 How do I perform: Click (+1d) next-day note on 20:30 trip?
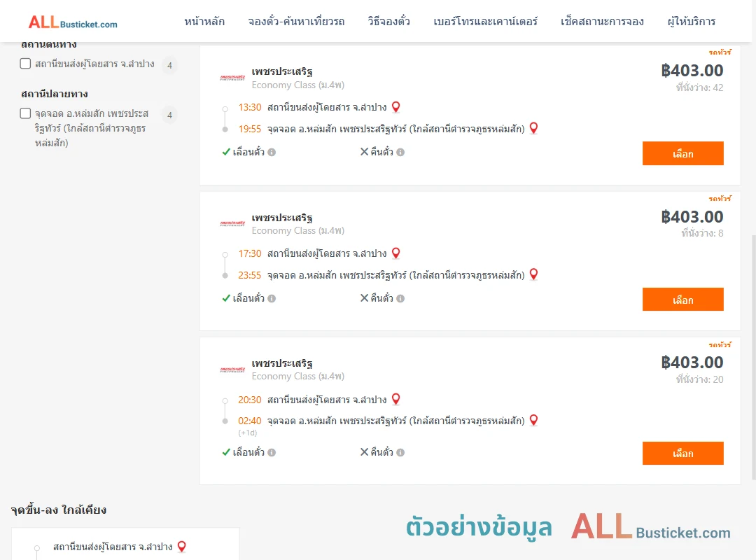click(x=247, y=433)
